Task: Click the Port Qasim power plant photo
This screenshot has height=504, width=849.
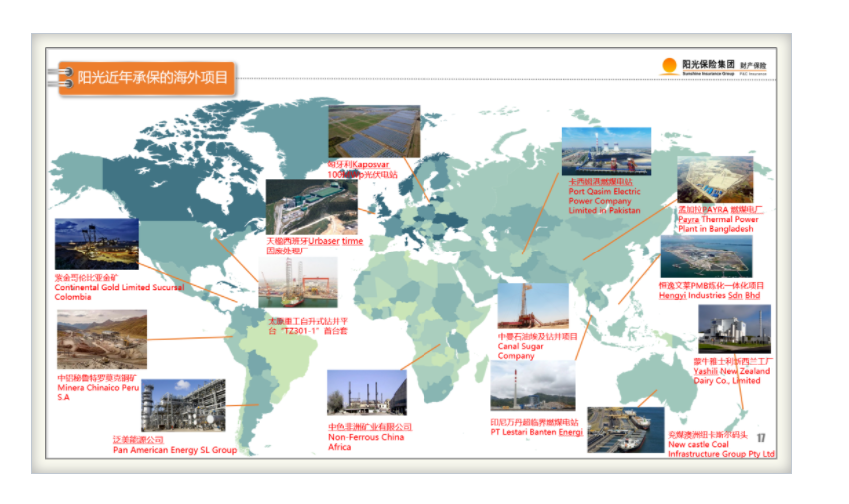Action: click(606, 151)
